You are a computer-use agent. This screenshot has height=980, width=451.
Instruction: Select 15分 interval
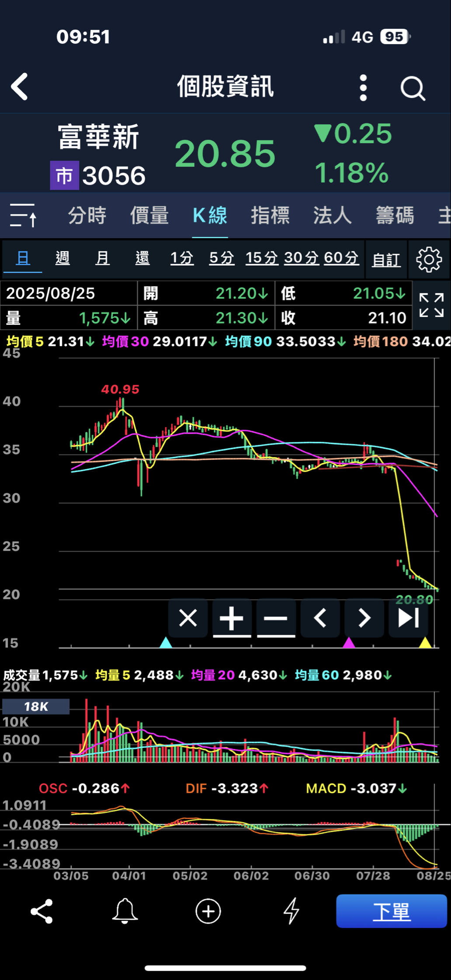261,258
